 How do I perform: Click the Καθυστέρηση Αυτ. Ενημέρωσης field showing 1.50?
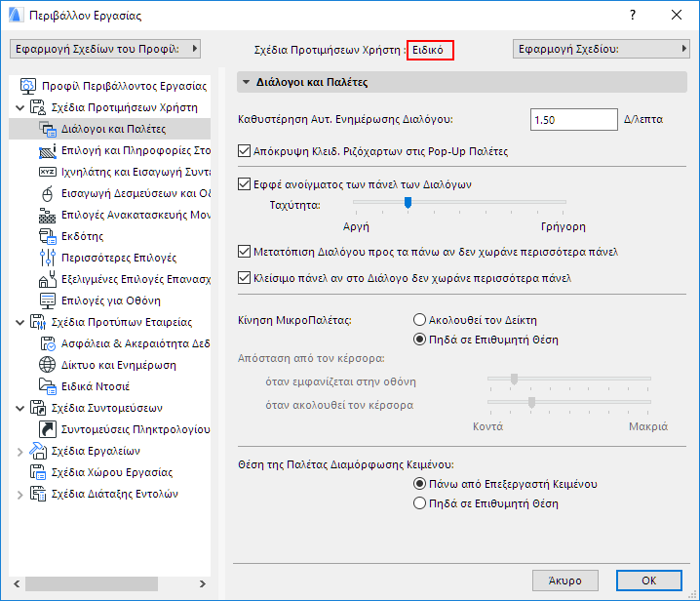coord(574,120)
